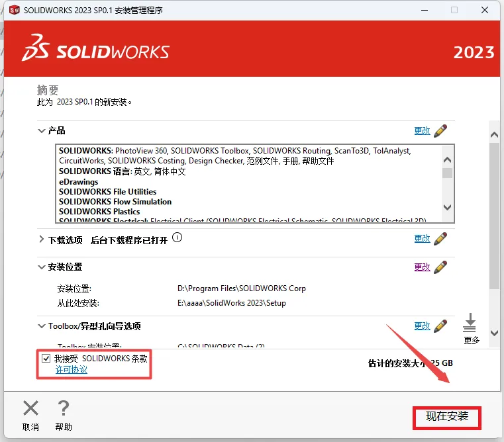Collapse the 产品 section chevron
The image size is (504, 442).
42,131
